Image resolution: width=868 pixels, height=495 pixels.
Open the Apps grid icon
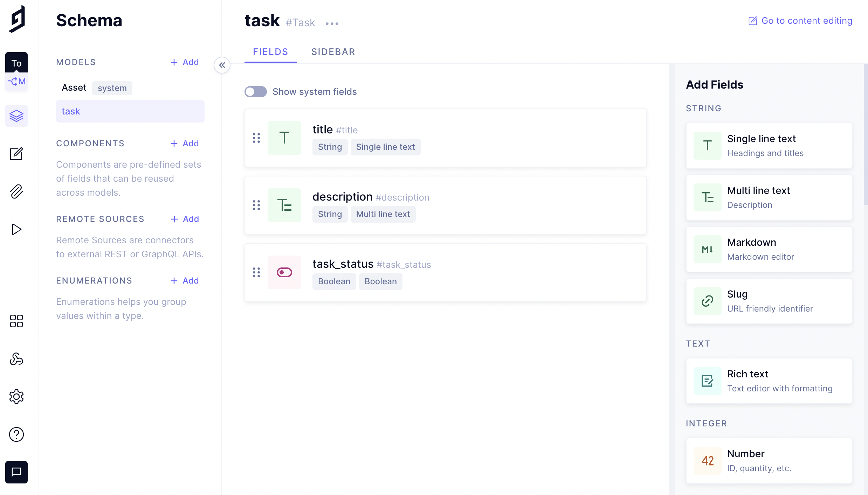(x=16, y=321)
